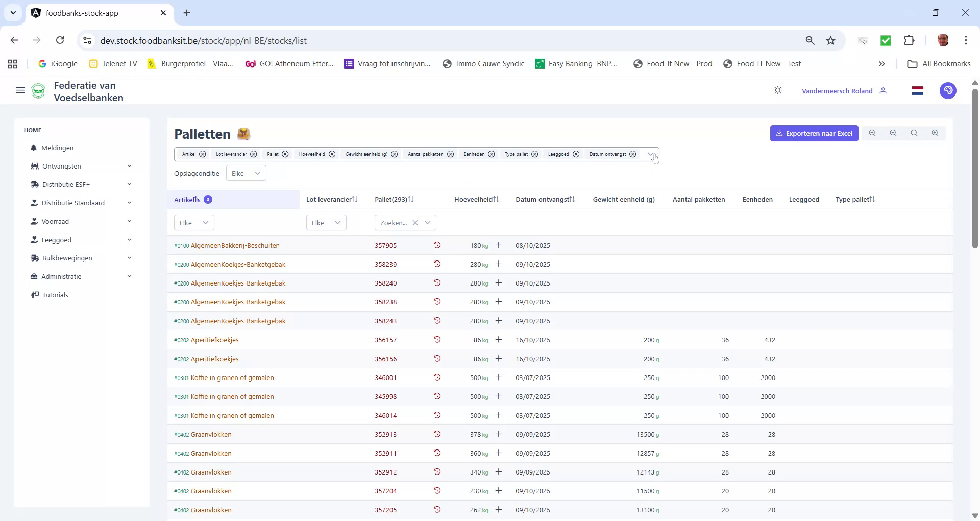
Task: Open the Artikel column Elke filter dropdown
Action: [193, 223]
